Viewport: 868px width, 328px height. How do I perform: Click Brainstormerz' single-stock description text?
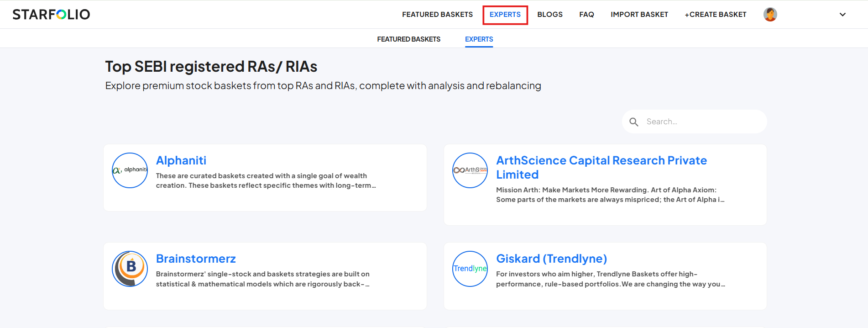pos(263,279)
